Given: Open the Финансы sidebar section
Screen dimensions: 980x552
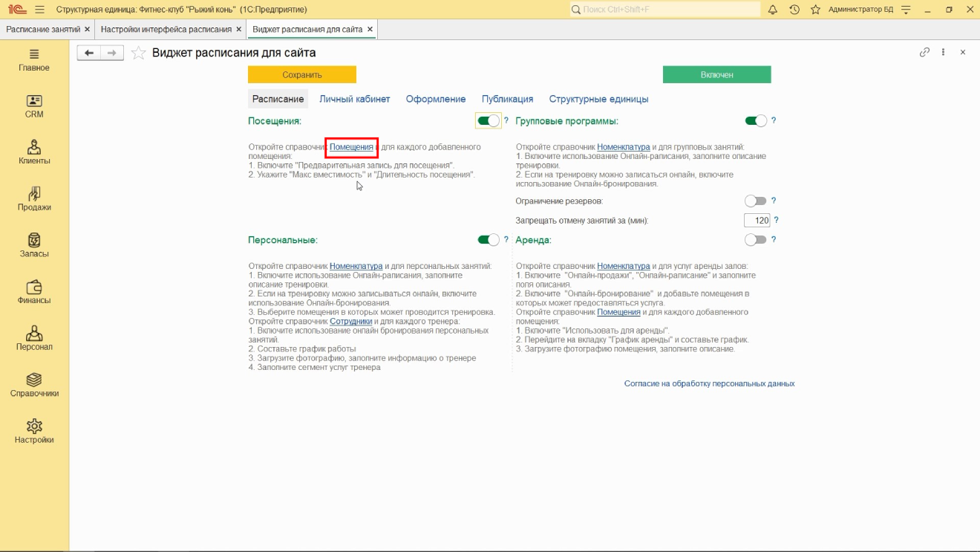Looking at the screenshot, I should (x=34, y=293).
